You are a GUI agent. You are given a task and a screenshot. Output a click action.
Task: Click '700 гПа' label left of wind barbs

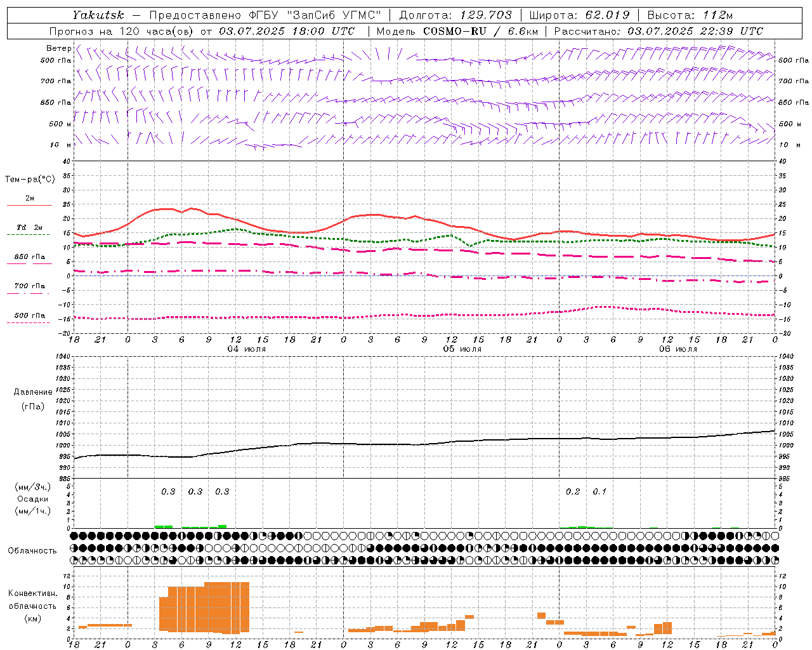[x=56, y=81]
